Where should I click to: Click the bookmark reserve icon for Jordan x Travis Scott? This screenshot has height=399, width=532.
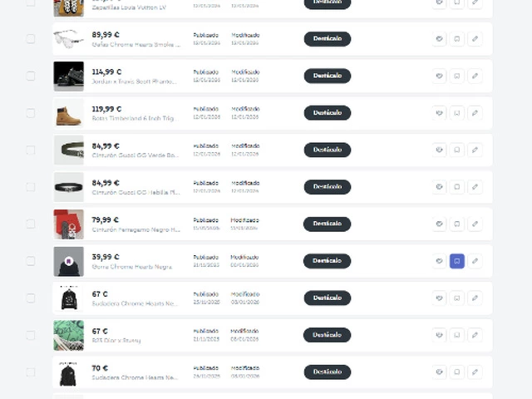point(456,76)
